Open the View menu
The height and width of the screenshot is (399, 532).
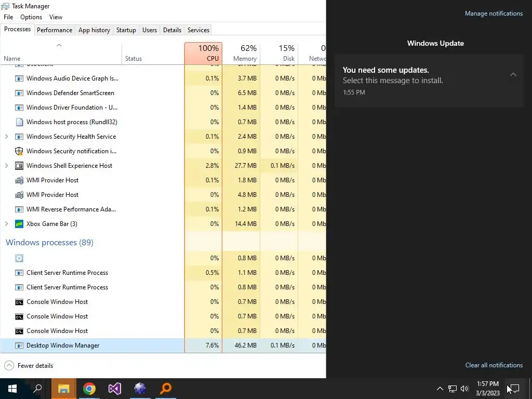click(56, 17)
